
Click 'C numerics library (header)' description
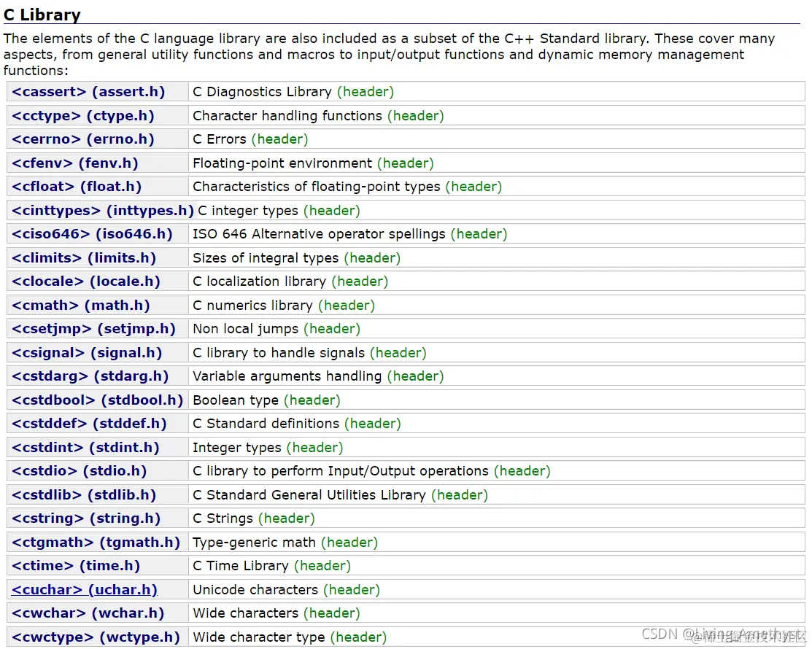pyautogui.click(x=284, y=306)
